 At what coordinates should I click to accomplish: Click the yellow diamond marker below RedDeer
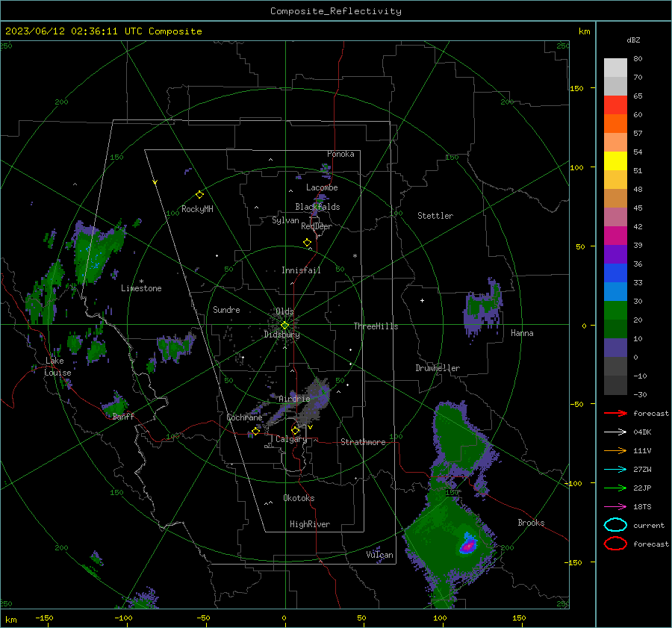click(307, 243)
